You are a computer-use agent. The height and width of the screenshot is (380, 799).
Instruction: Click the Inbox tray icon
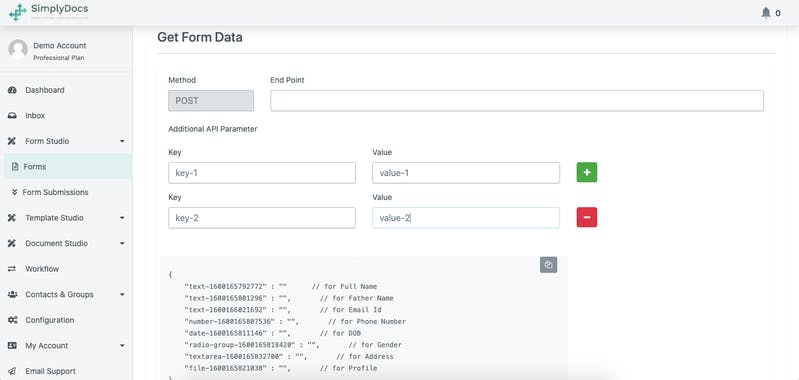[x=12, y=116]
